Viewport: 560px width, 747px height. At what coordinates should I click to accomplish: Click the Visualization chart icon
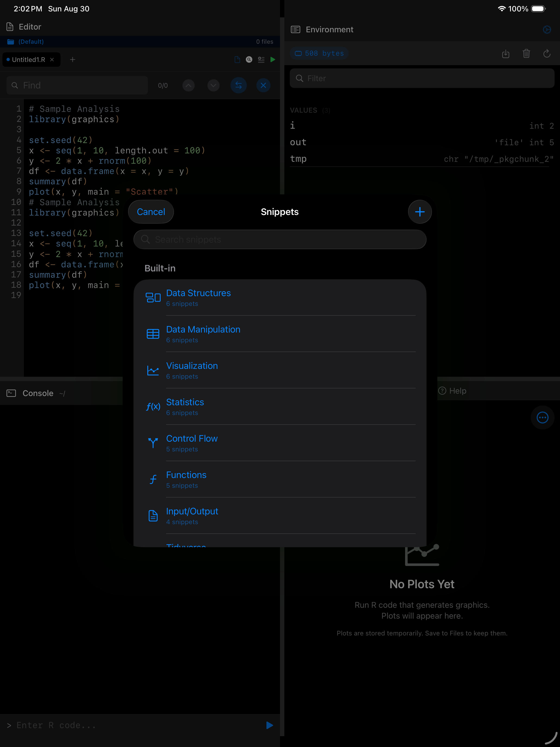[153, 371]
